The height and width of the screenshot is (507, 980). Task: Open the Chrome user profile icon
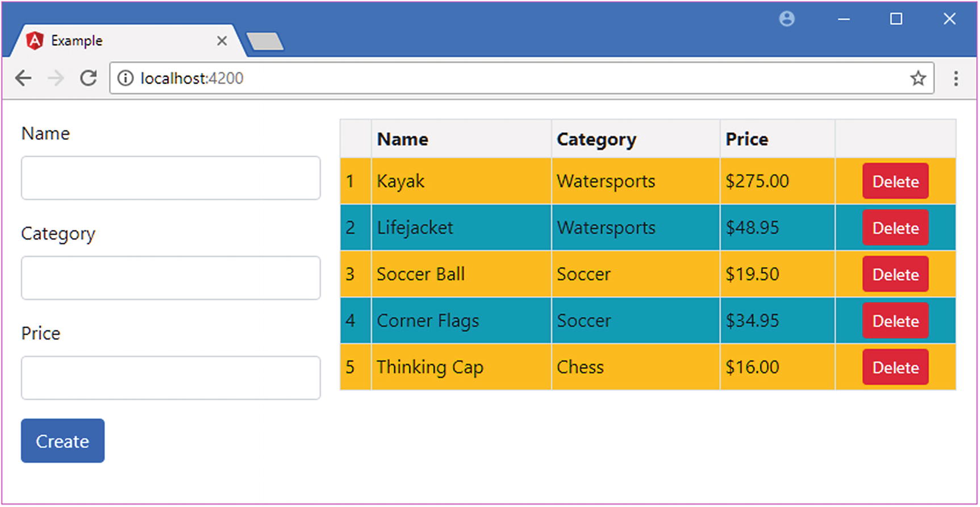[x=787, y=19]
